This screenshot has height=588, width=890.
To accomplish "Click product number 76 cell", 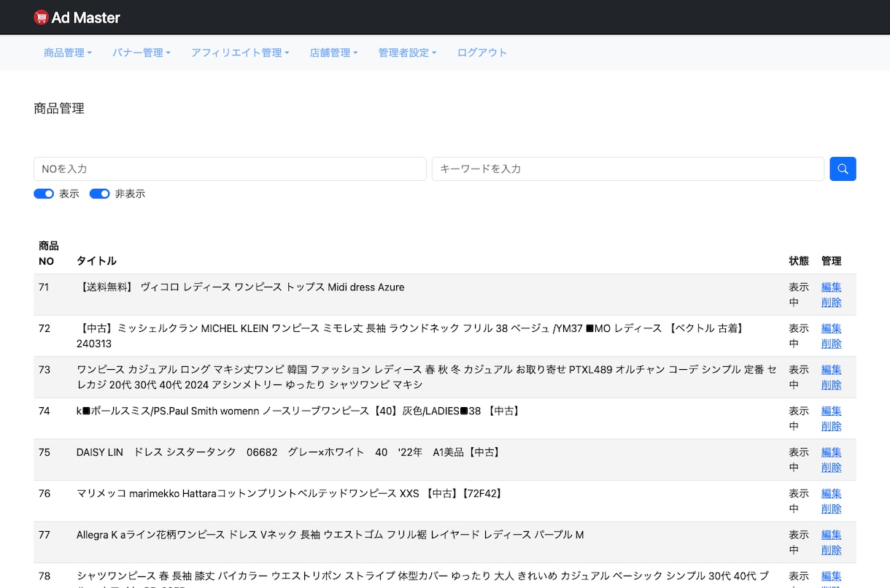I will pyautogui.click(x=44, y=493).
